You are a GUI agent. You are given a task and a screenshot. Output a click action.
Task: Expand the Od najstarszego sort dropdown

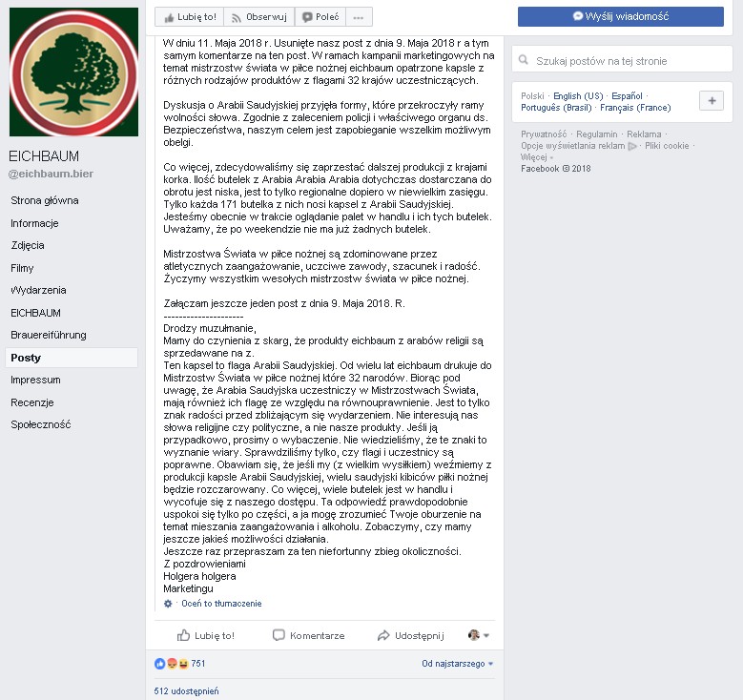[457, 664]
